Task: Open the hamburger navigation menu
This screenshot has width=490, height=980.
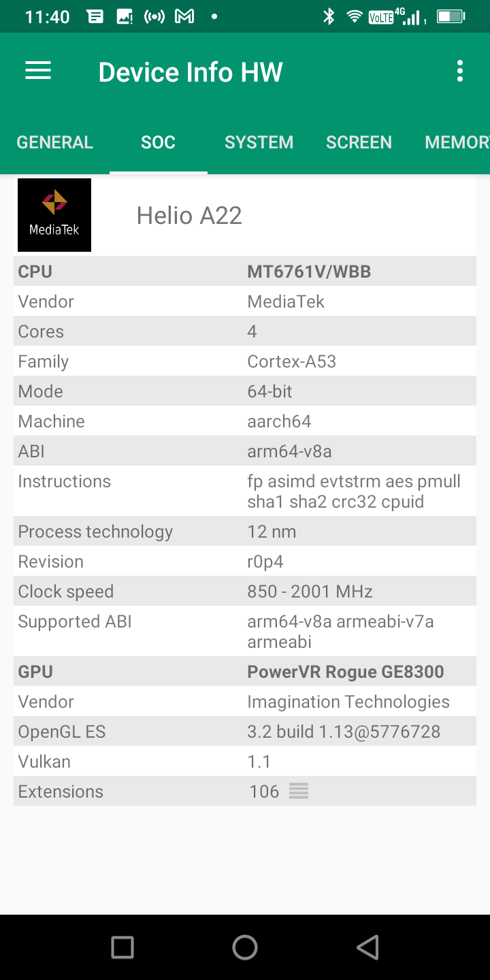Action: click(x=38, y=71)
